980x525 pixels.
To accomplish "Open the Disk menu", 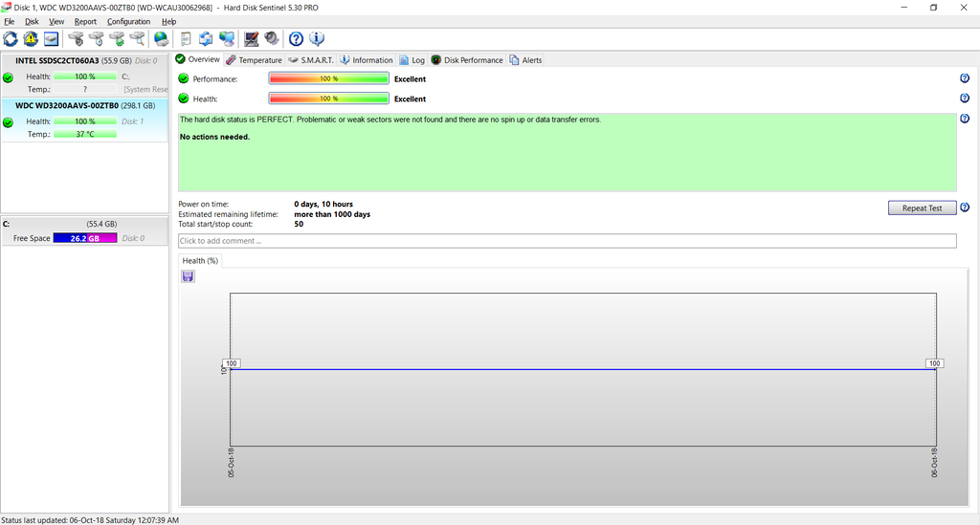I will tap(32, 21).
